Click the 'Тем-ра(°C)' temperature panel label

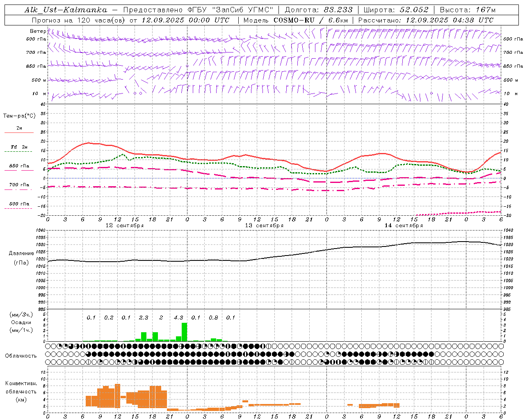pos(19,116)
